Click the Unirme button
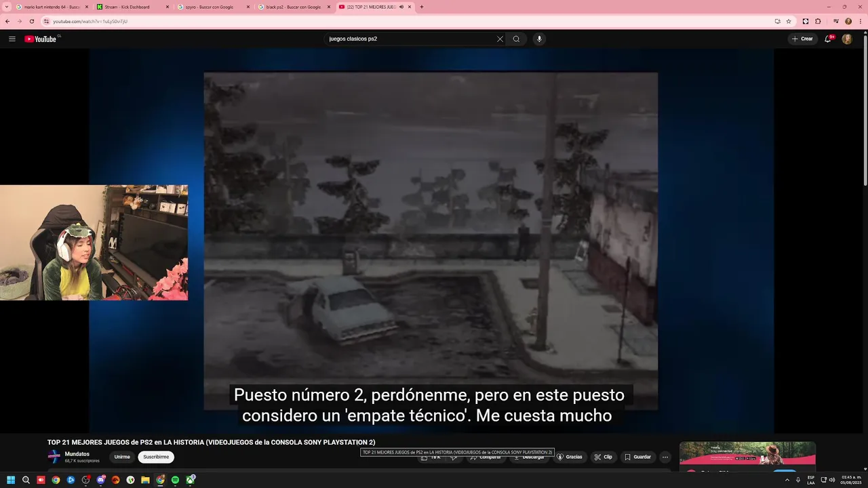868x488 pixels. pyautogui.click(x=122, y=457)
